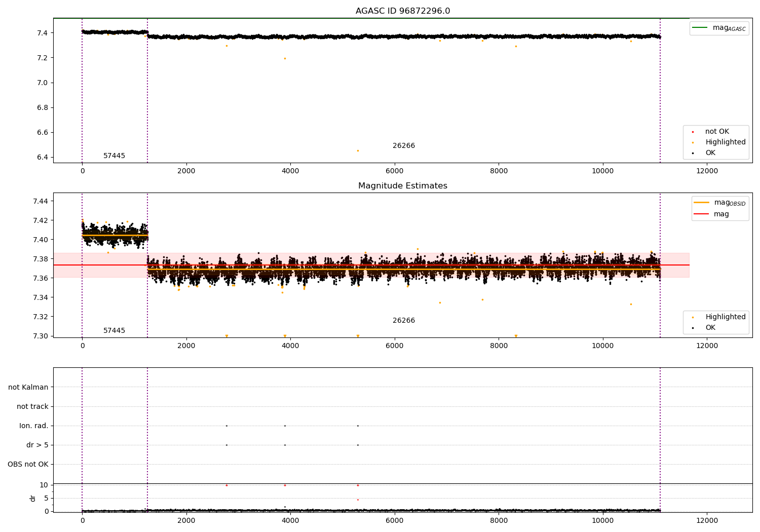Click the '7.30' y-axis tick in middle plot

[40, 336]
